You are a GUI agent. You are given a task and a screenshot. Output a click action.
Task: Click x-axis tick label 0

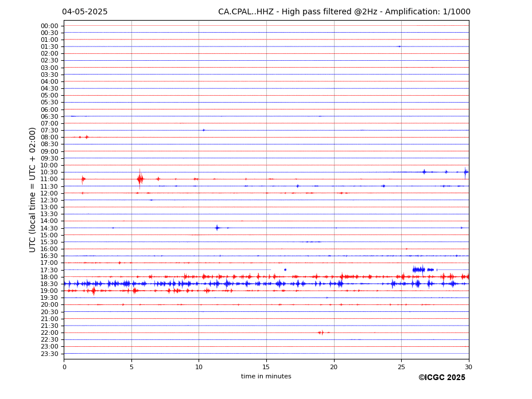(64, 367)
